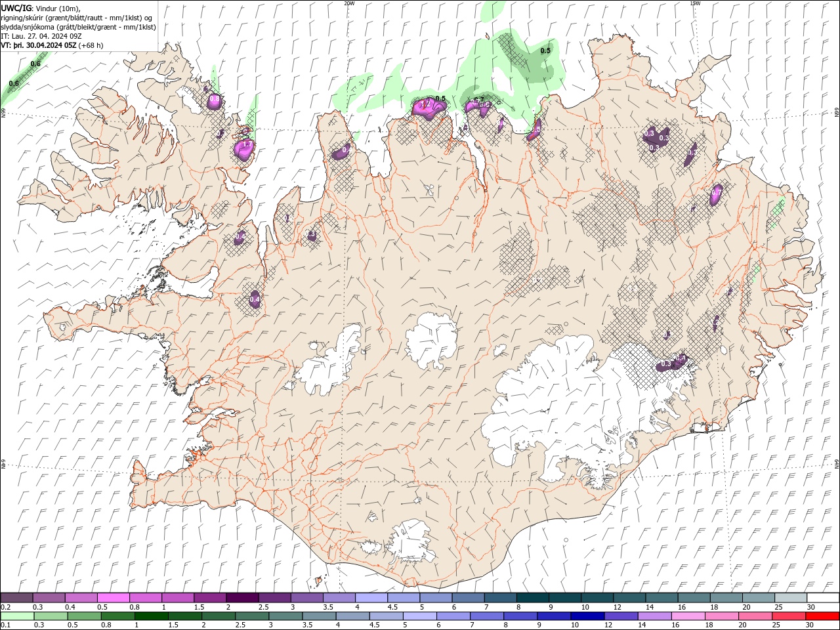Click the bright red swatch at 30
Viewport: 840px width, 630px height.
[822, 616]
